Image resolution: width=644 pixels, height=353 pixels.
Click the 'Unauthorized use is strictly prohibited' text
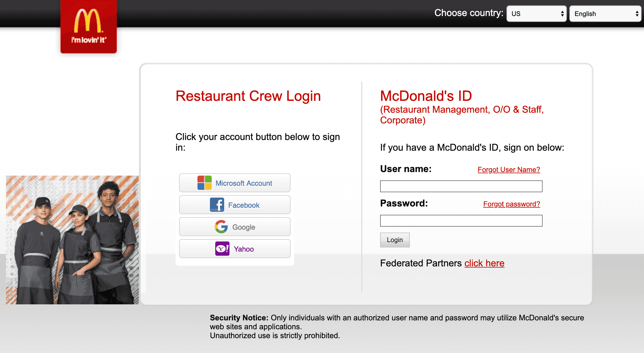275,335
